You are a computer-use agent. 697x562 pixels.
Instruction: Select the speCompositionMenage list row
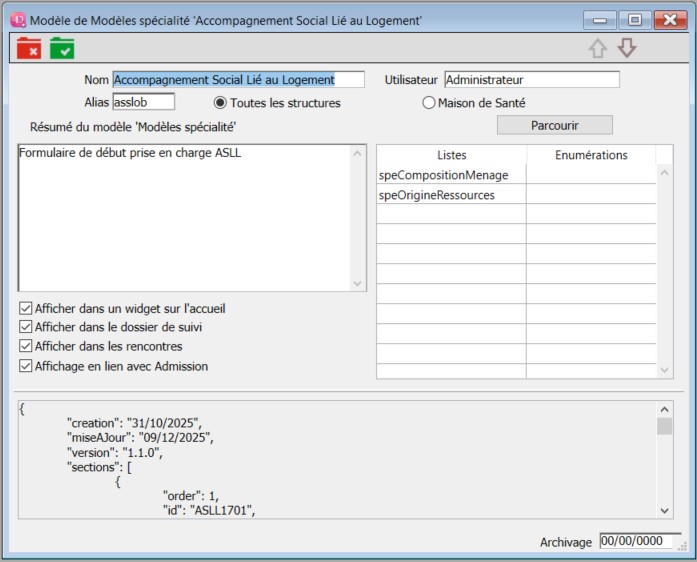point(451,176)
